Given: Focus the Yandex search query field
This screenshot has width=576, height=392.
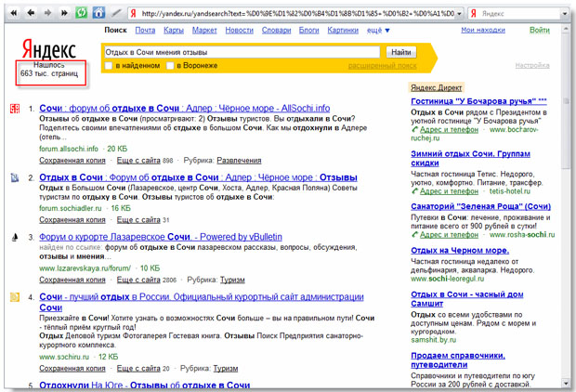Looking at the screenshot, I should [x=242, y=52].
